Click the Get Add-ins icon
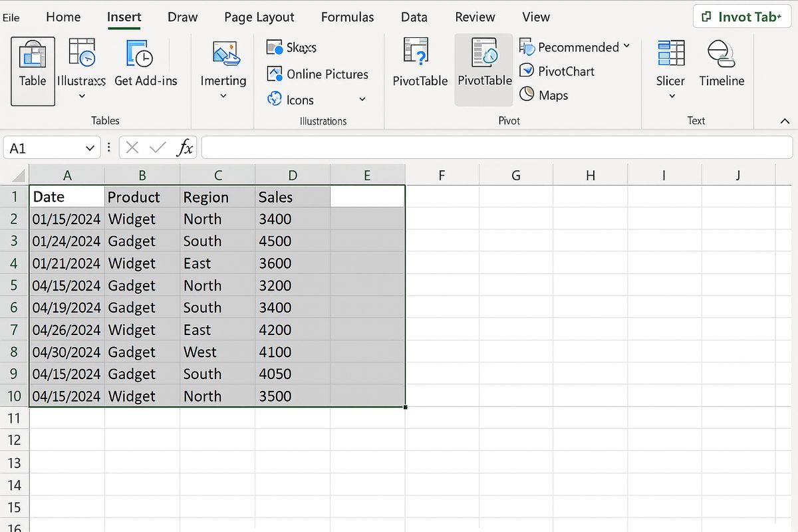798x532 pixels. pyautogui.click(x=140, y=55)
